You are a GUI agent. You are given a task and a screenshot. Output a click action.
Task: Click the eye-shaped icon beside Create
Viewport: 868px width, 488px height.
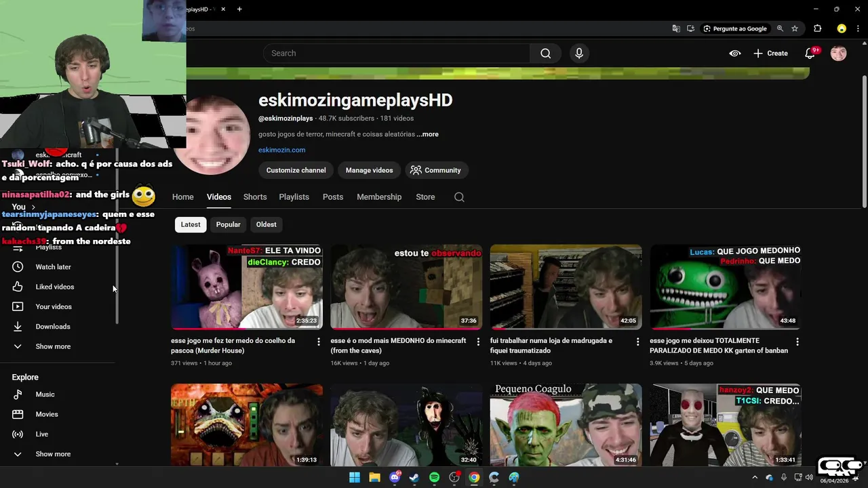[x=734, y=54]
